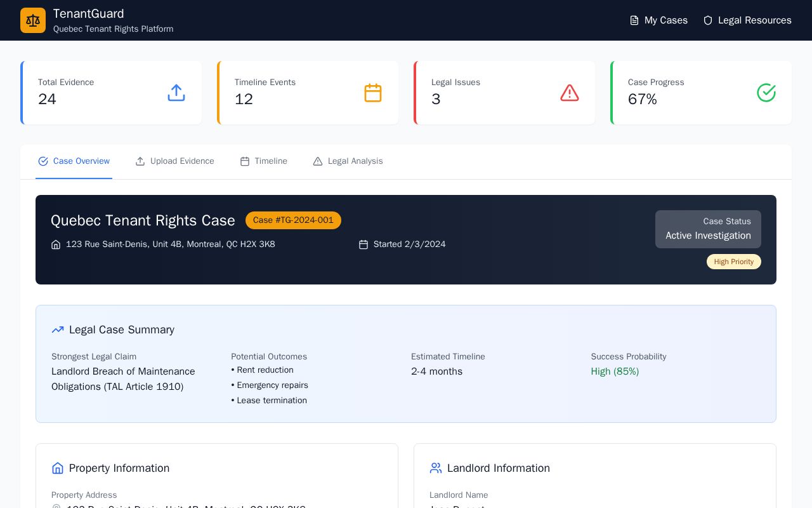Viewport: 812px width, 508px height.
Task: Go to the Legal Analysis tab
Action: [348, 161]
